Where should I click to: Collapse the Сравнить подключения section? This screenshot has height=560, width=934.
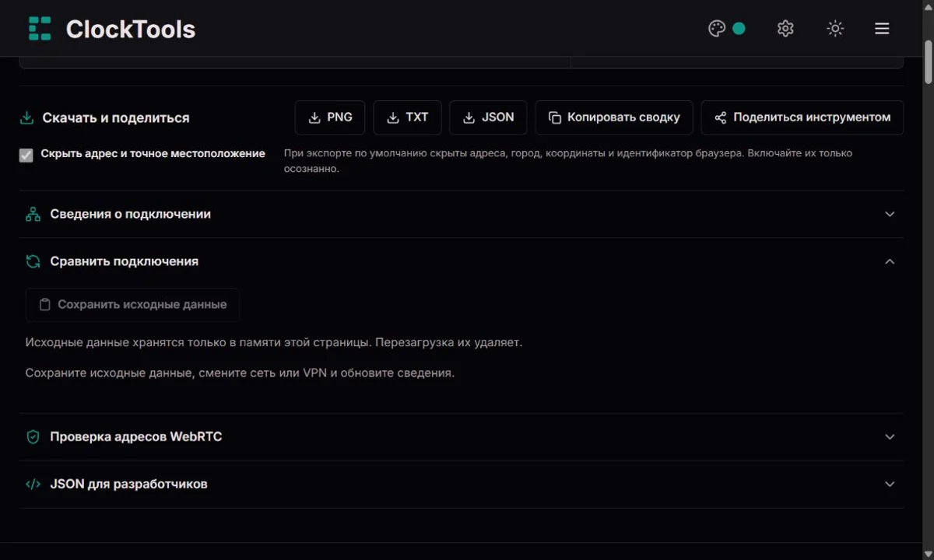[462, 261]
